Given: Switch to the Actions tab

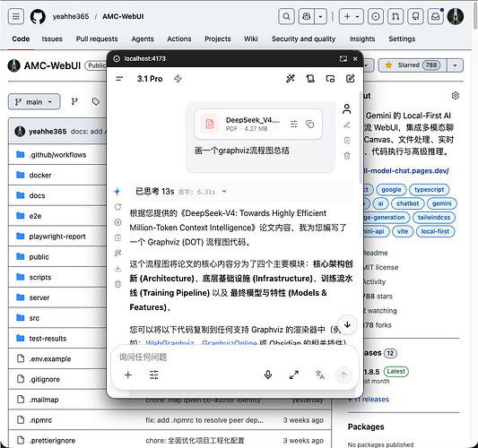Looking at the screenshot, I should pyautogui.click(x=179, y=39).
